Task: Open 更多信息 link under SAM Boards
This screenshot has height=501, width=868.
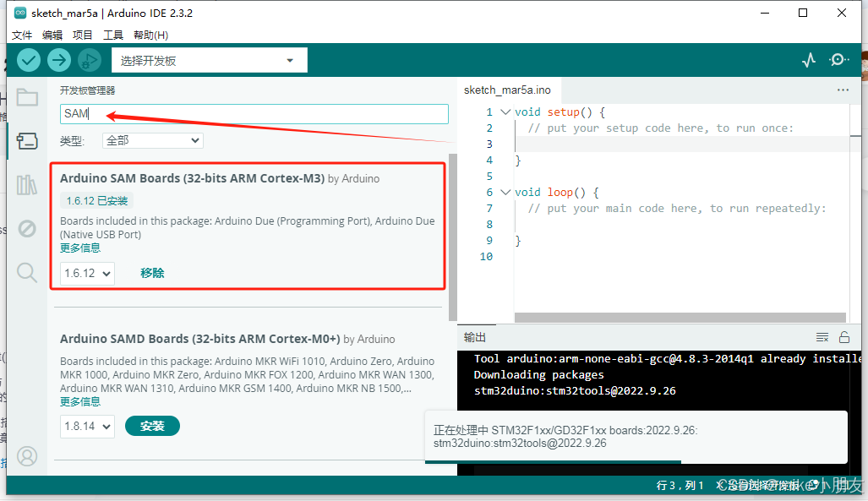Action: pos(80,248)
